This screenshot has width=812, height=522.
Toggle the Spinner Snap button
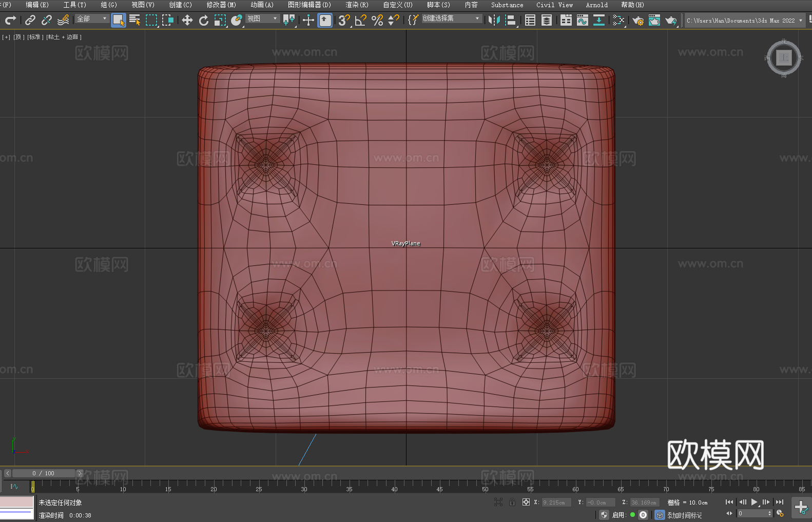click(394, 20)
